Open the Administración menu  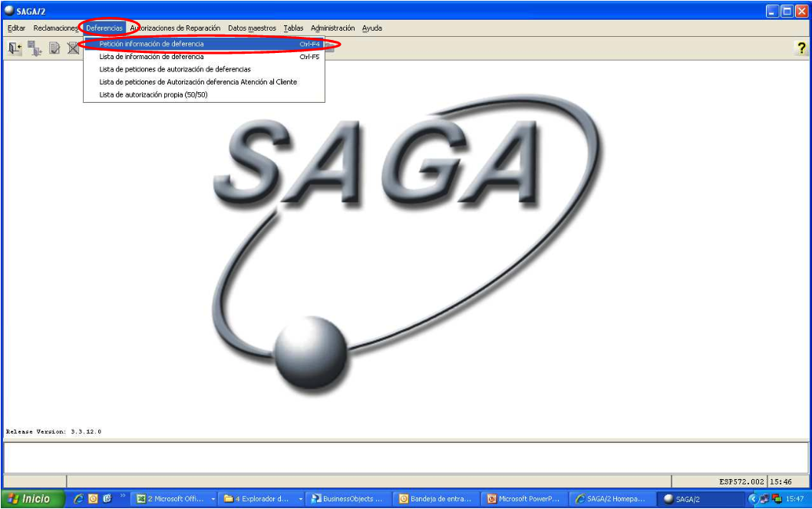pos(333,28)
